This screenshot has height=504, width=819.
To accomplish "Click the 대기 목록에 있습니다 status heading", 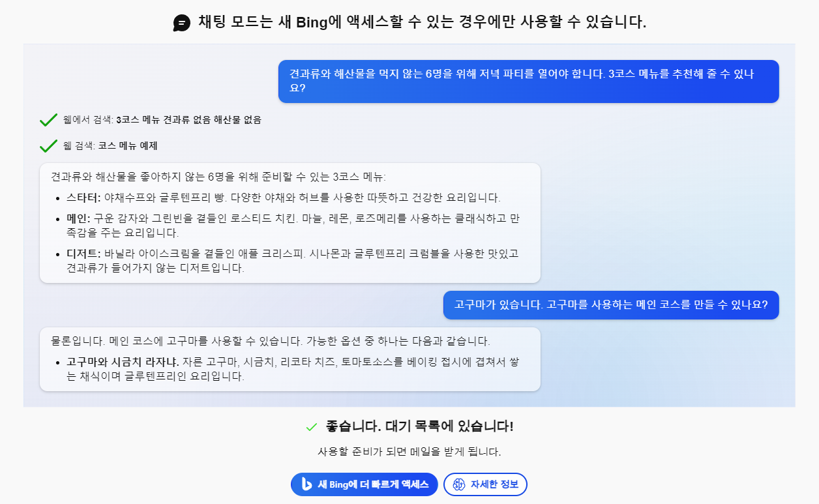I will [x=419, y=427].
